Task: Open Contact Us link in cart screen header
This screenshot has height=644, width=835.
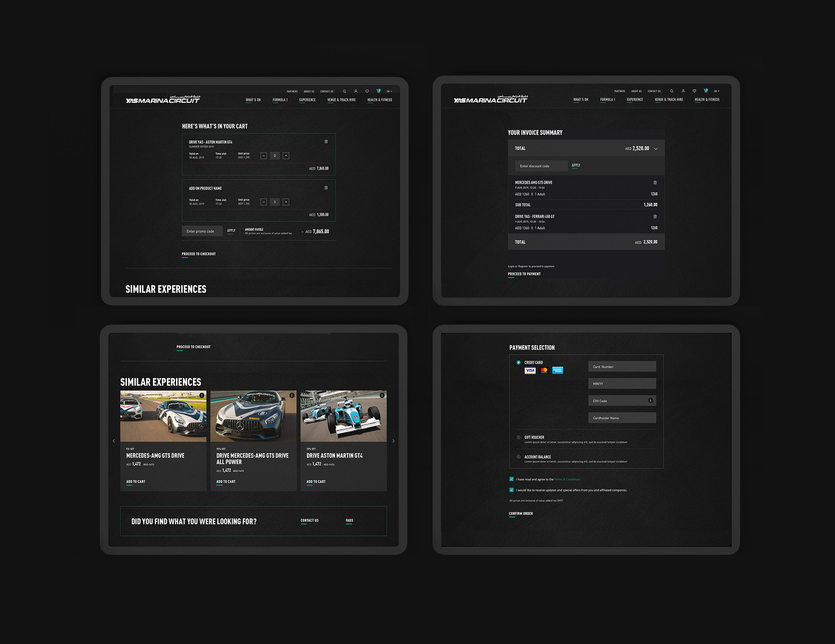Action: click(x=327, y=91)
